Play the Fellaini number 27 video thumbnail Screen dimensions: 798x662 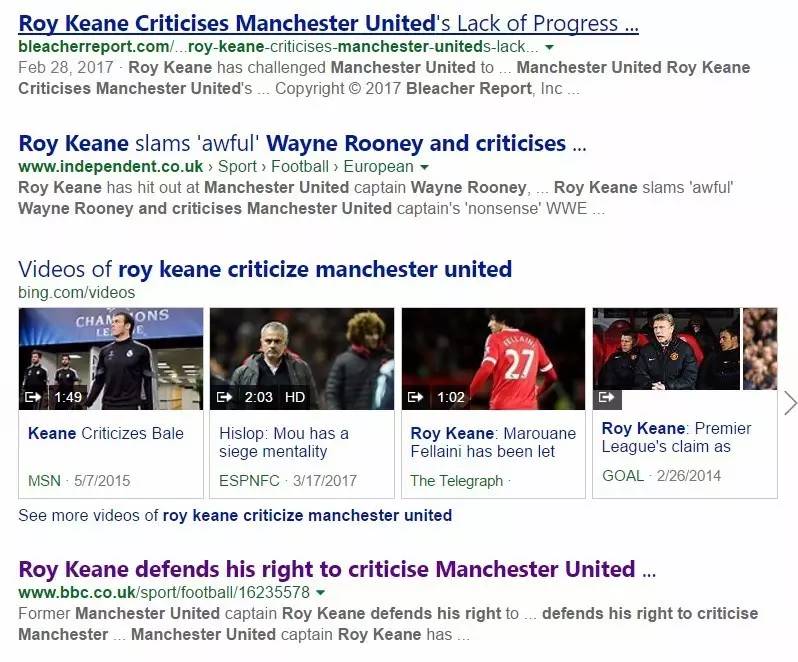493,359
